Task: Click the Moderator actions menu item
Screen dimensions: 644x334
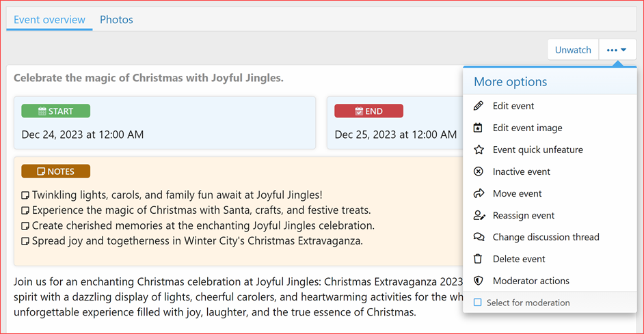Action: pyautogui.click(x=531, y=281)
